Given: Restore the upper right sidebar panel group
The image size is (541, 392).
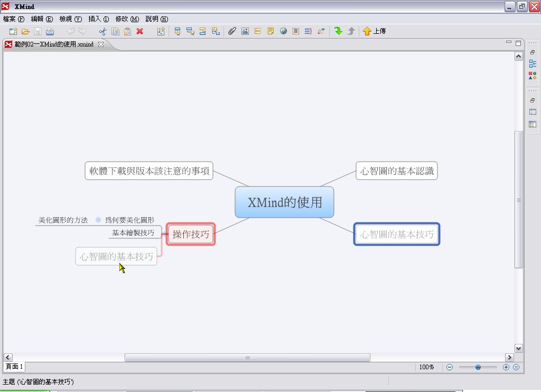Looking at the screenshot, I should (533, 52).
